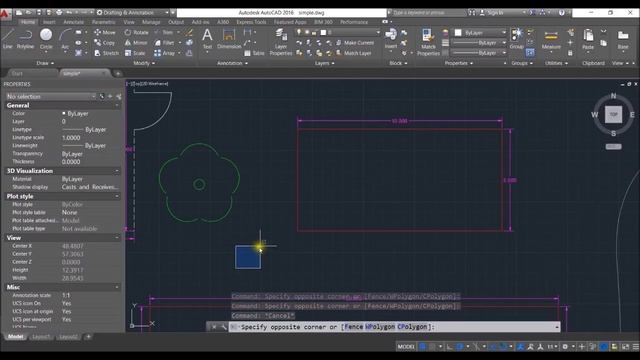Switch to the Annotate ribbon tab
The height and width of the screenshot is (360, 640).
click(73, 22)
